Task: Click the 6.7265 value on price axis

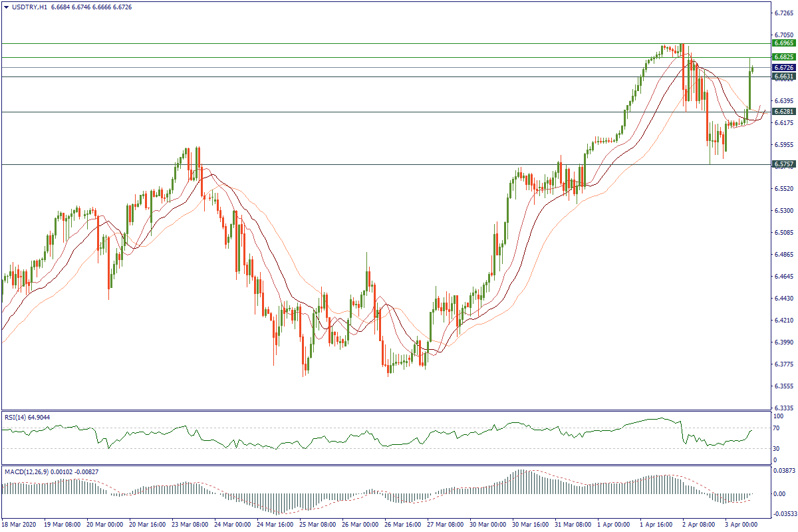Action: coord(783,13)
